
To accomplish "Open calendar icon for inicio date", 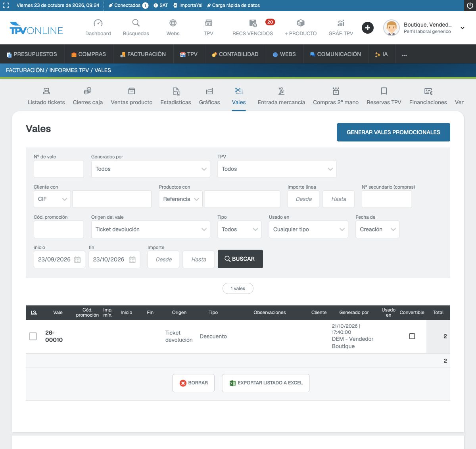I will click(x=77, y=260).
